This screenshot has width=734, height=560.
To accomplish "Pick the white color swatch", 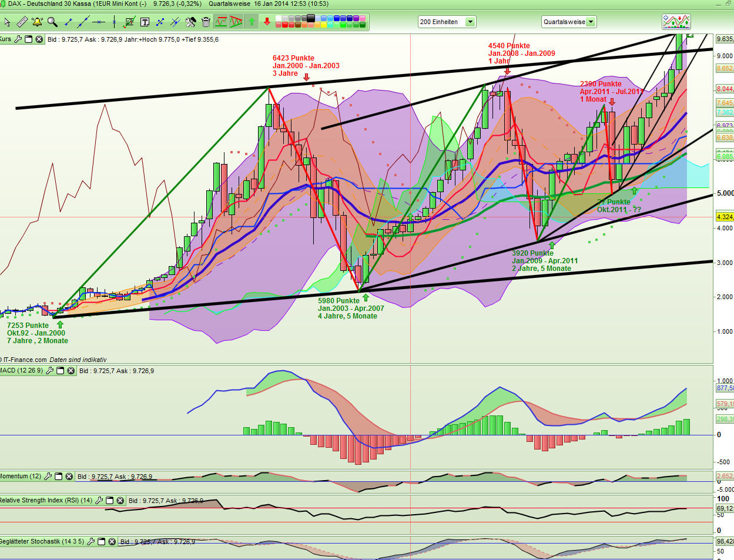I will click(279, 18).
